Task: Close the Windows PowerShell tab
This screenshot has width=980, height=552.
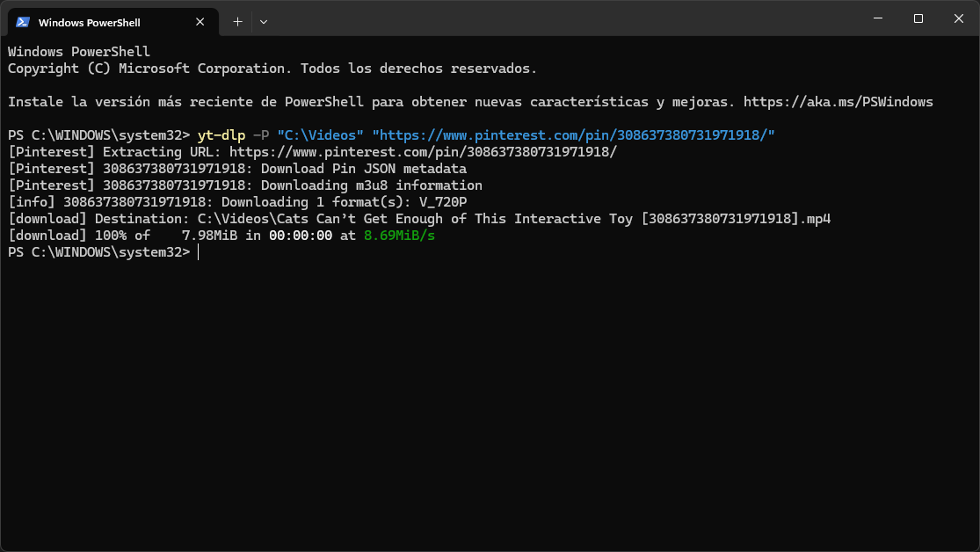Action: [x=200, y=22]
